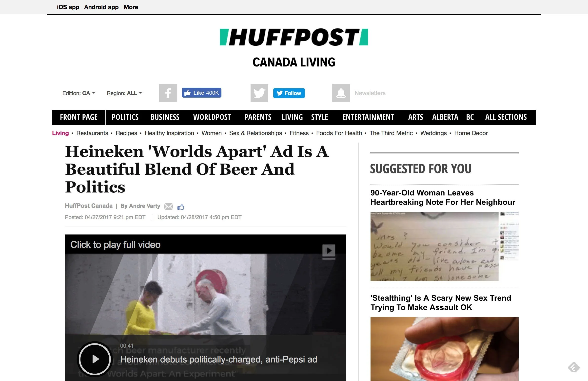Open the Edition CA dropdown
The height and width of the screenshot is (381, 588).
coord(79,93)
